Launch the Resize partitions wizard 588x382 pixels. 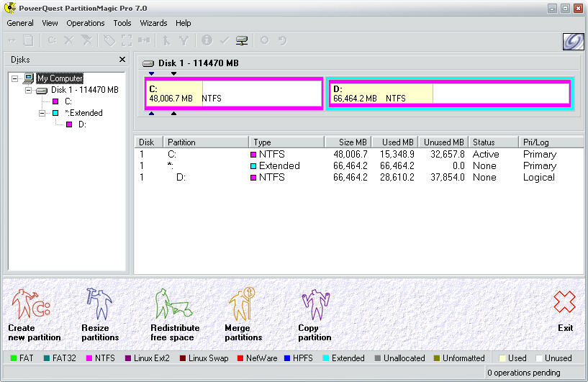pyautogui.click(x=100, y=315)
